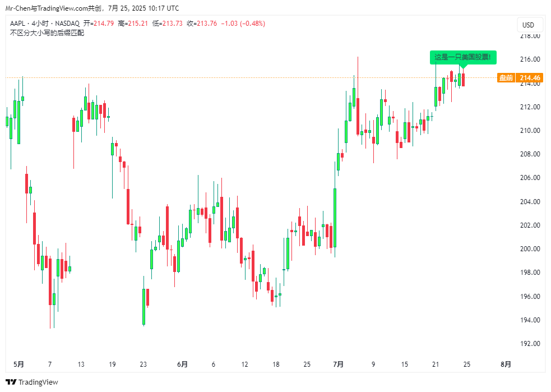Click the open value 214.79
This screenshot has height=392, width=551.
[103, 24]
